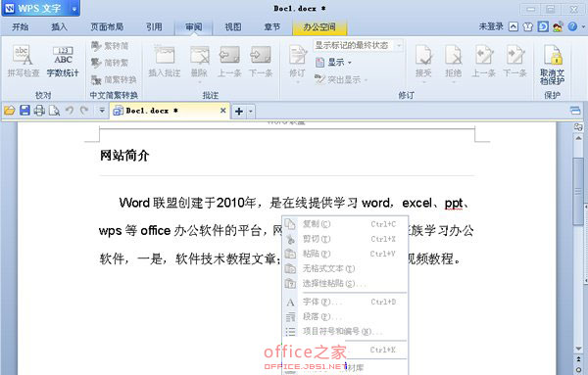The image size is (588, 375).
Task: Open the WPS 文字 application menu arrow
Action: point(74,9)
